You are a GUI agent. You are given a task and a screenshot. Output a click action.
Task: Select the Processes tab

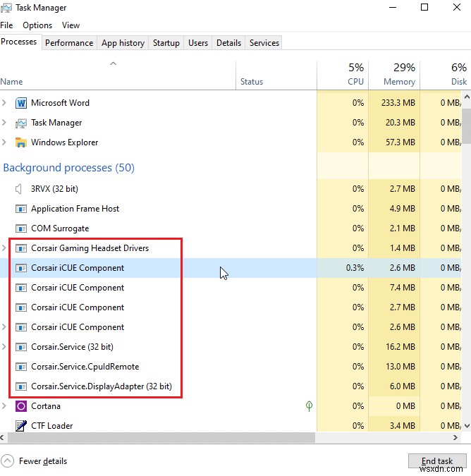[x=19, y=42]
